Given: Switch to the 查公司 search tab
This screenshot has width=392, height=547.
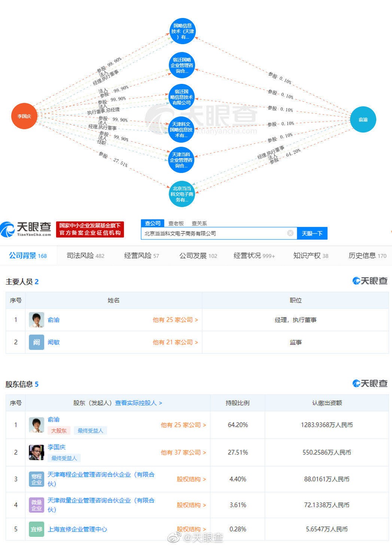Looking at the screenshot, I should (x=152, y=223).
